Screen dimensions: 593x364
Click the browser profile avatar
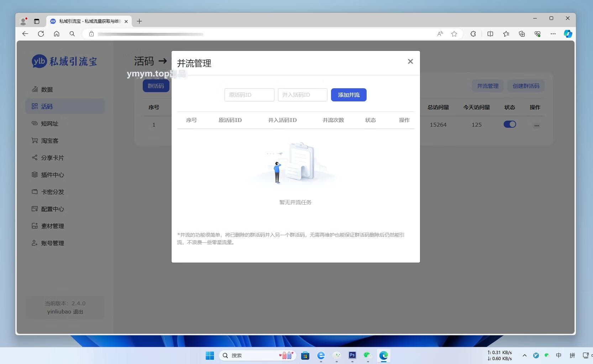(23, 21)
